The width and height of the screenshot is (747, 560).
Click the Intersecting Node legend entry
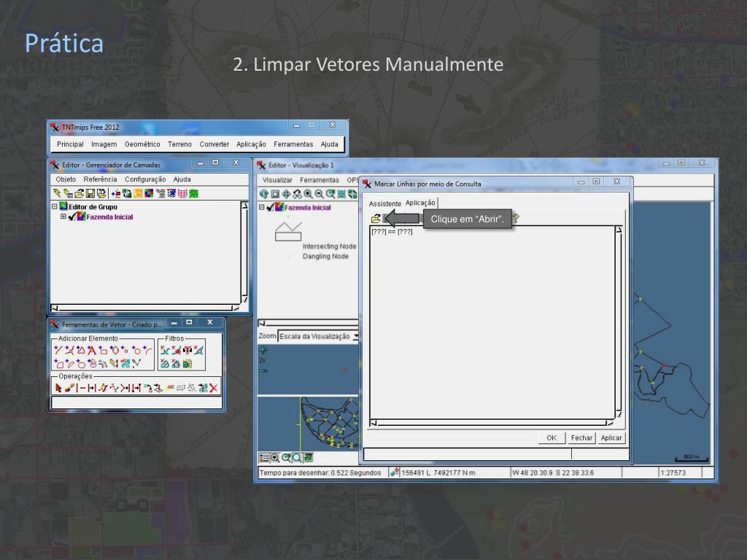point(329,246)
